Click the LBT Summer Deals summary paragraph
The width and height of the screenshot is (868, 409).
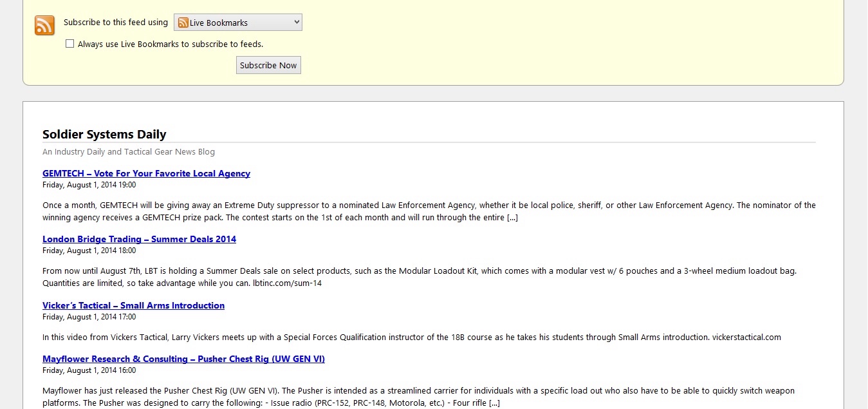pos(420,277)
